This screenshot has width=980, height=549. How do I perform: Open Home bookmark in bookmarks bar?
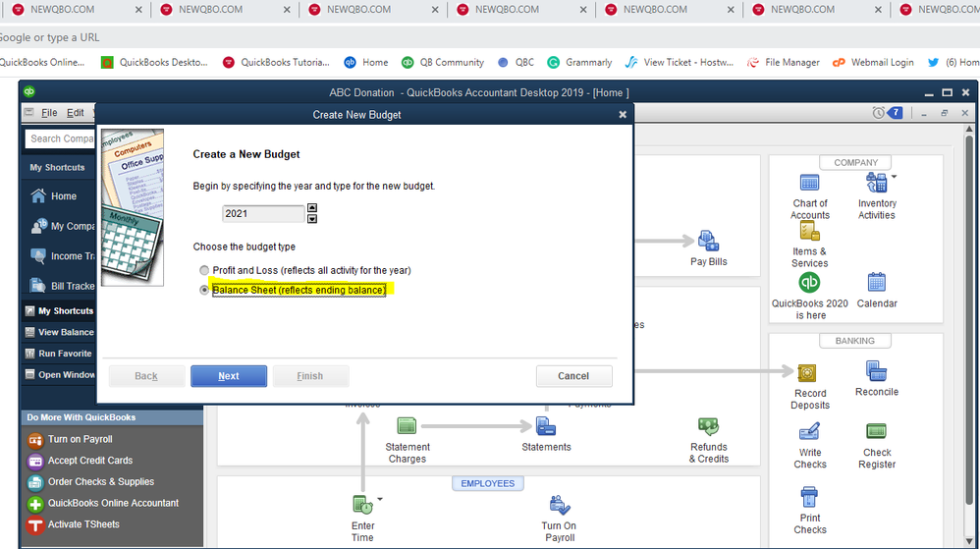pyautogui.click(x=366, y=62)
